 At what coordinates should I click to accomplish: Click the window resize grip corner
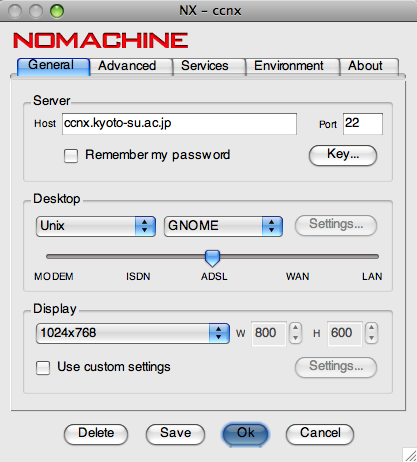(410, 455)
